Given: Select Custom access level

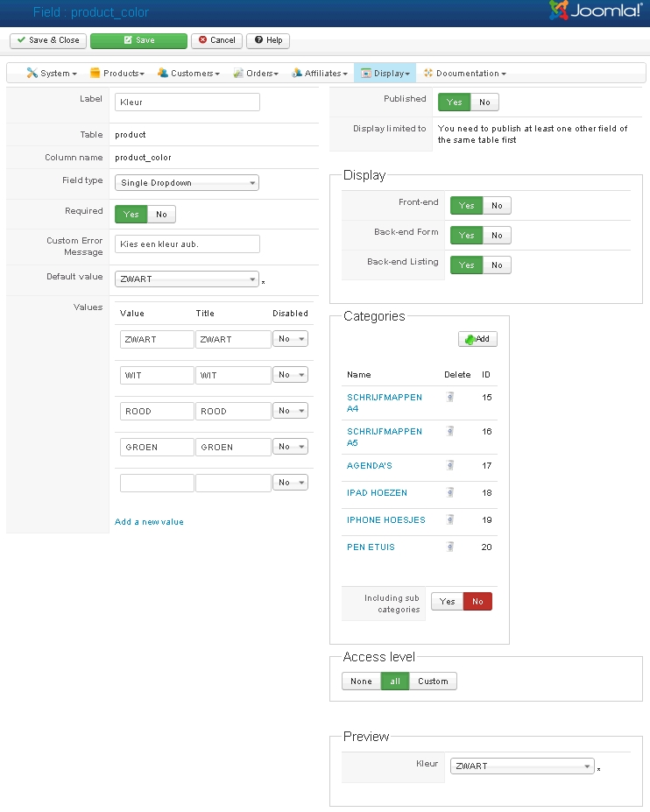Looking at the screenshot, I should click(433, 681).
